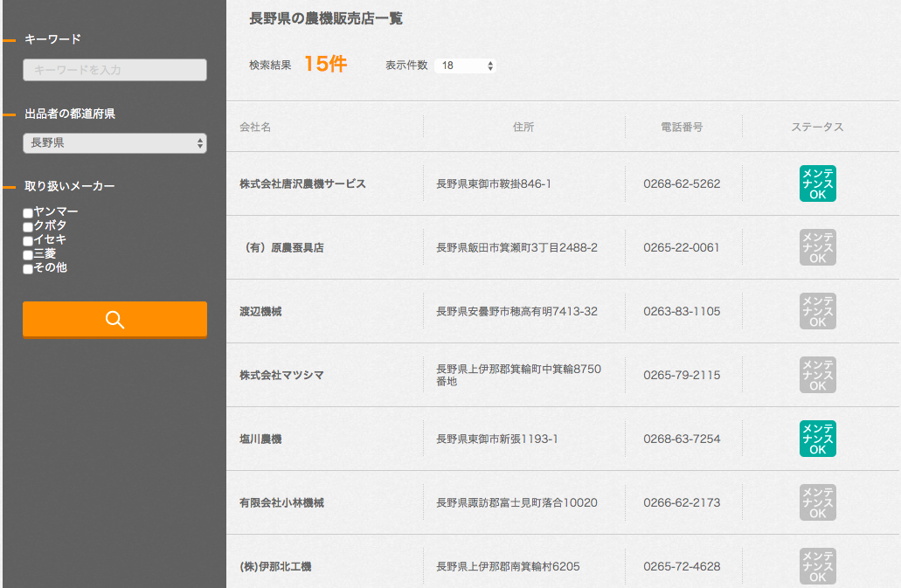Click phone number 0265-72-4628
The image size is (901, 588).
click(682, 566)
